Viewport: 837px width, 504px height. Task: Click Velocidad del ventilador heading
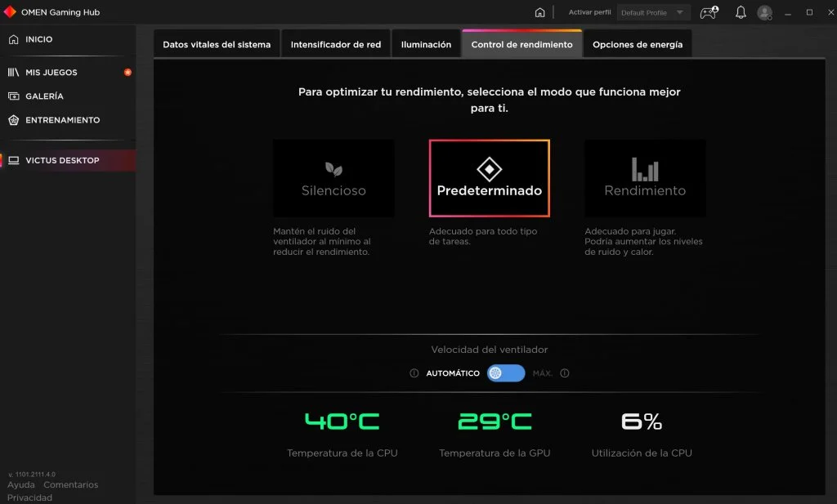[490, 350]
